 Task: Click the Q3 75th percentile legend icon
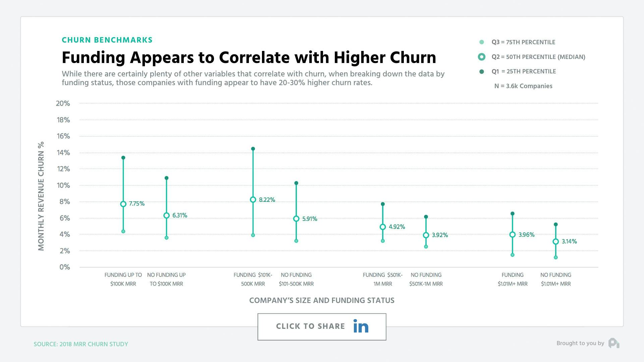click(x=479, y=41)
